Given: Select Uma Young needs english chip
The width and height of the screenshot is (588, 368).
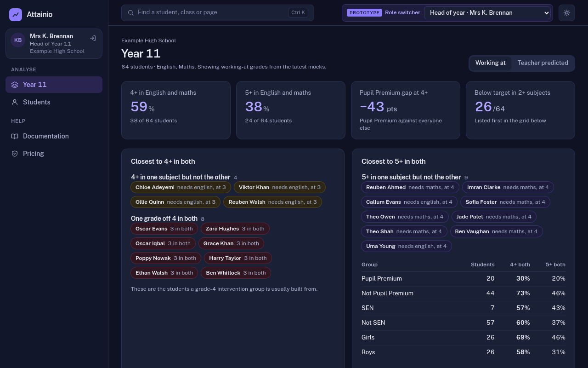Looking at the screenshot, I should pyautogui.click(x=407, y=246).
